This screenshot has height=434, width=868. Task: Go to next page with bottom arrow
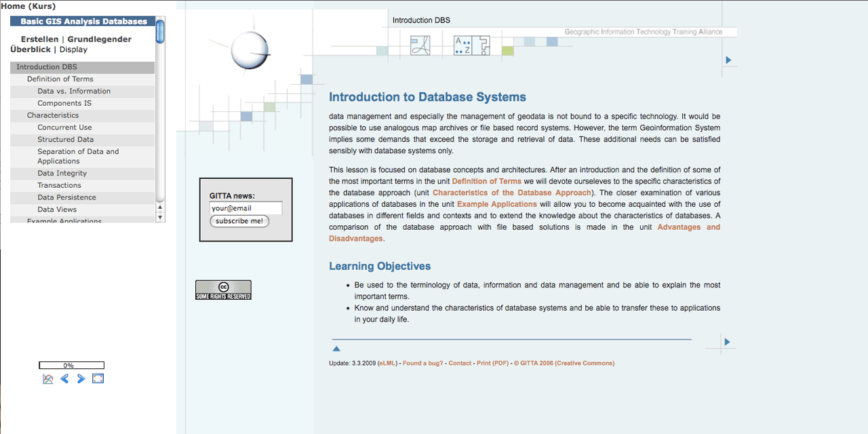pyautogui.click(x=727, y=342)
